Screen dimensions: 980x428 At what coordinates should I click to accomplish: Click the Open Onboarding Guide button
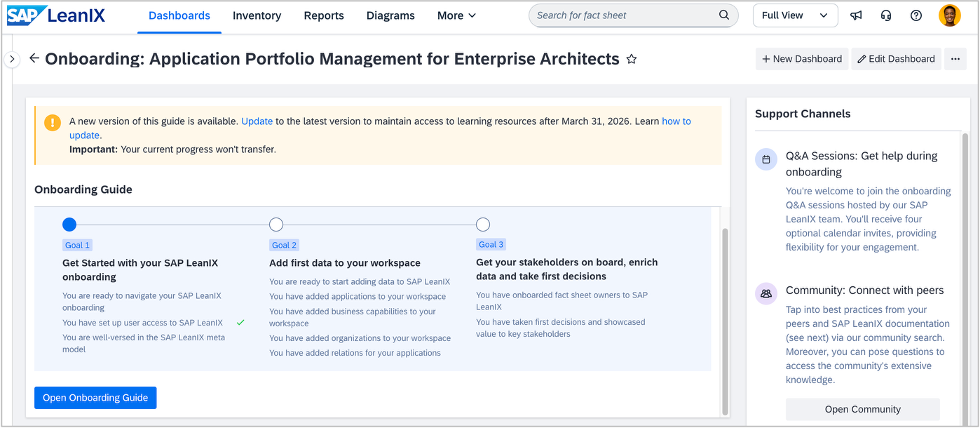[x=95, y=398]
